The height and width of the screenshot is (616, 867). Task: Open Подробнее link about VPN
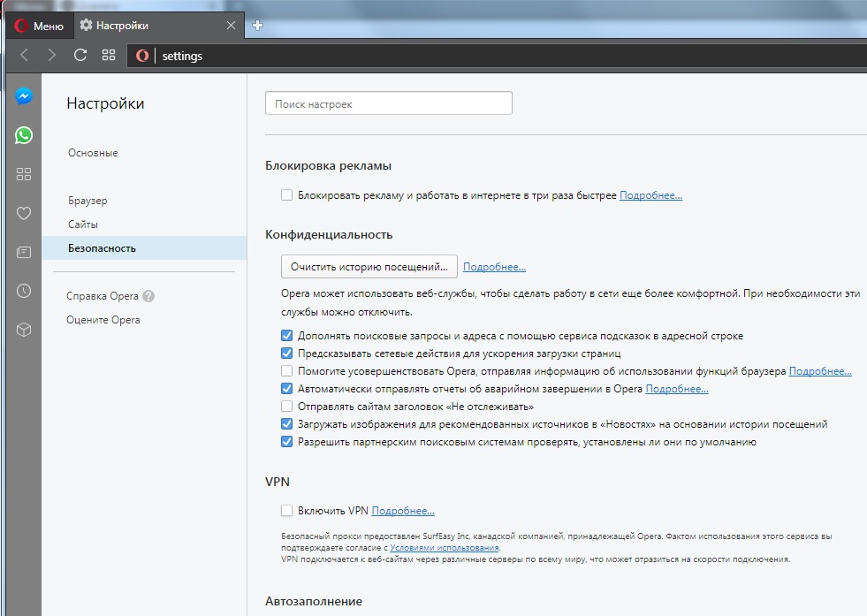tap(403, 511)
